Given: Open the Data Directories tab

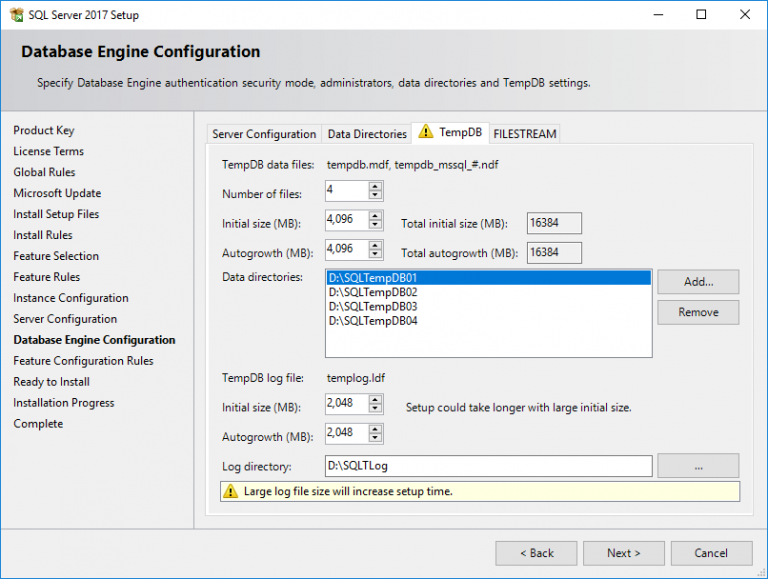Looking at the screenshot, I should click(367, 134).
